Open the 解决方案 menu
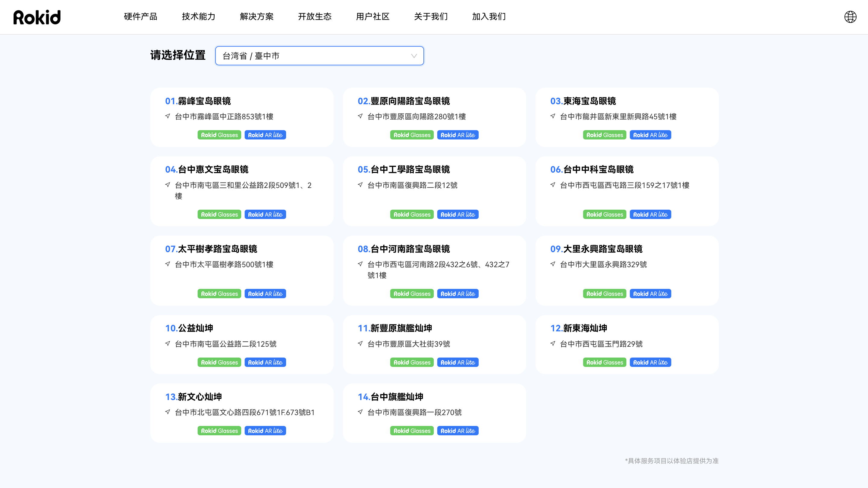The width and height of the screenshot is (868, 488). pos(257,17)
